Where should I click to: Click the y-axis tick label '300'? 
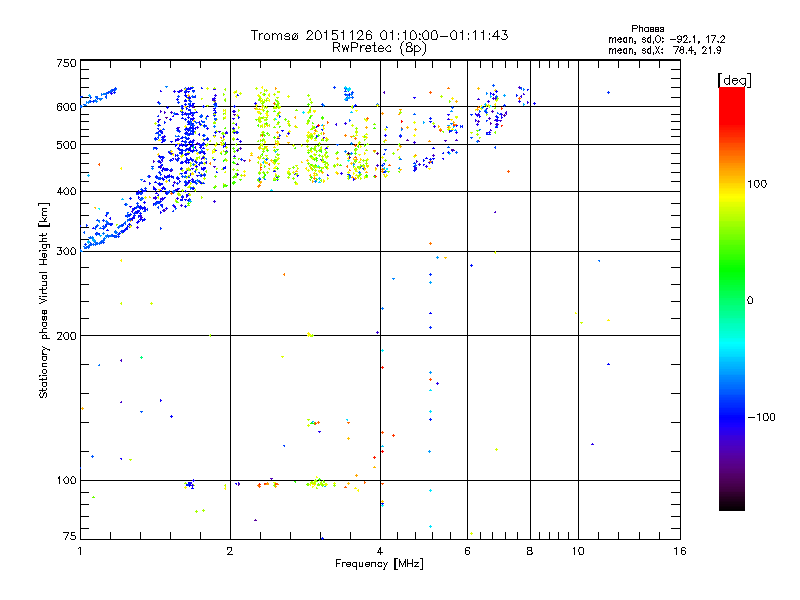pos(66,251)
